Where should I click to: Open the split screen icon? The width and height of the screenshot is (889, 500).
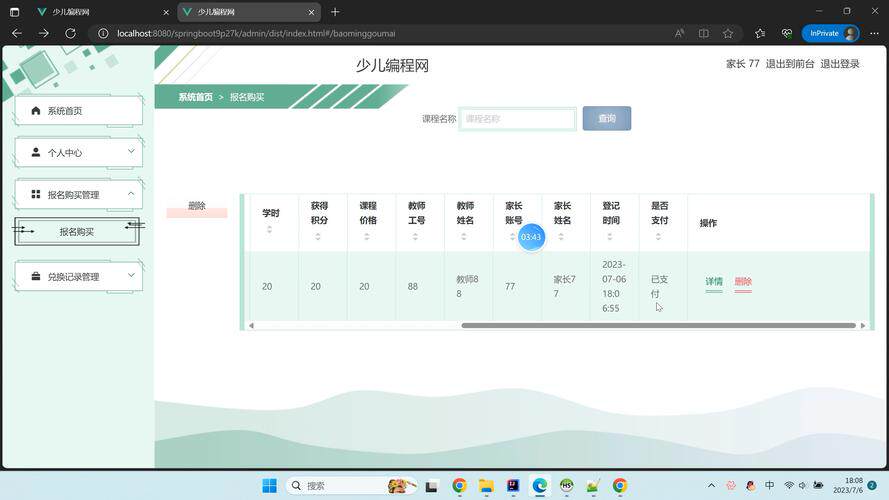tap(704, 33)
